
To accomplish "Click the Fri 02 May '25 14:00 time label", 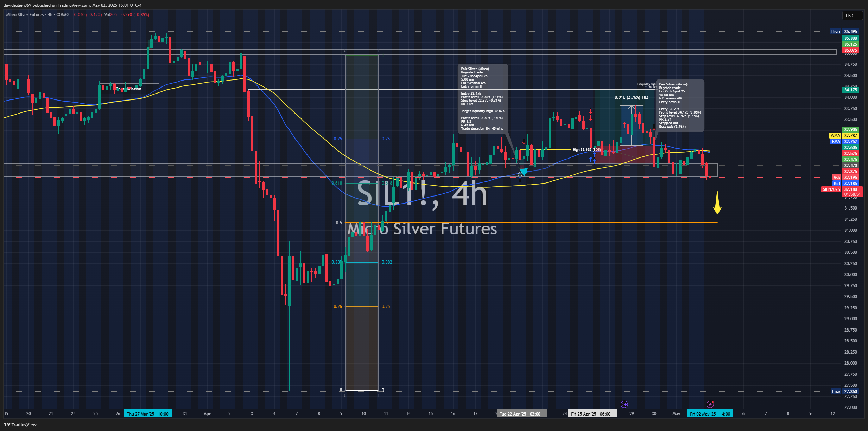I will click(x=710, y=414).
